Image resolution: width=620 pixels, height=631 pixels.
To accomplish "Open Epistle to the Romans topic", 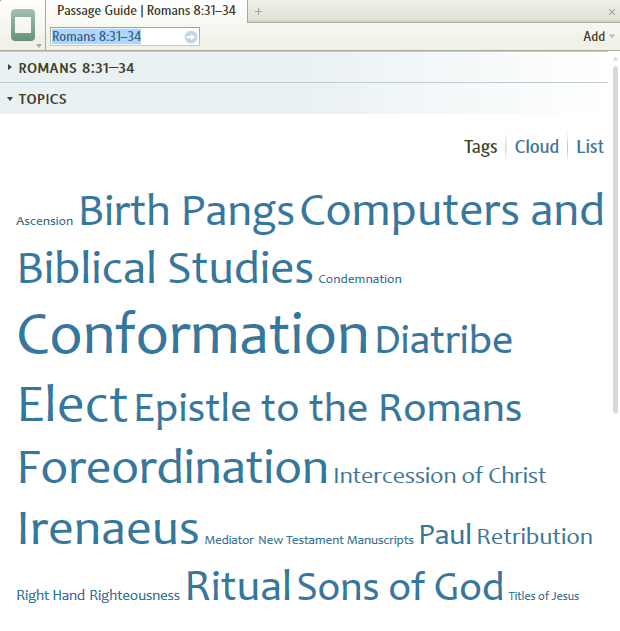I will tap(328, 408).
